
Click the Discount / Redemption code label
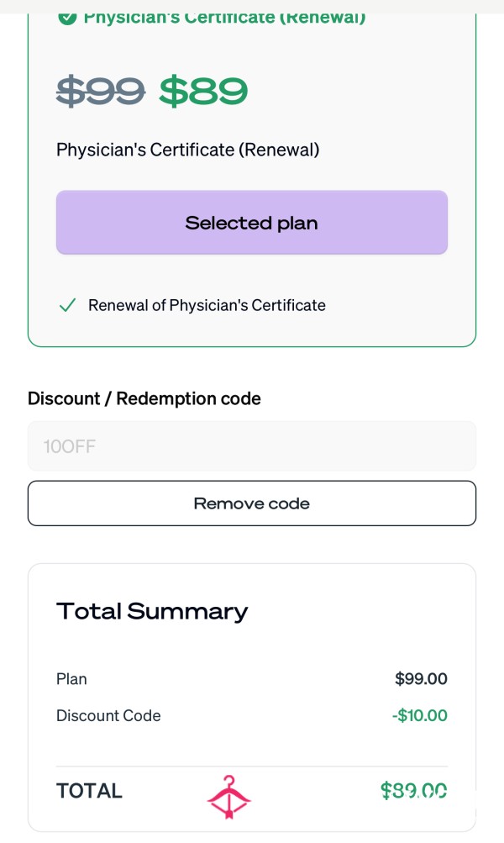[x=144, y=398]
